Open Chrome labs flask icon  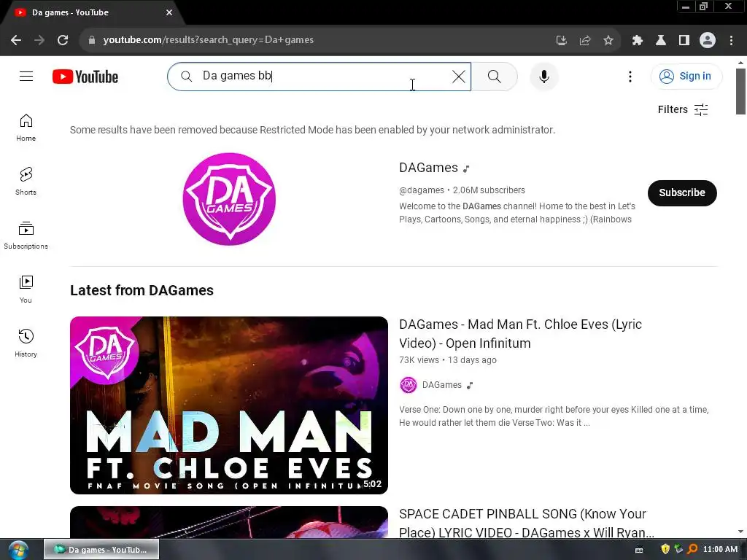click(660, 40)
